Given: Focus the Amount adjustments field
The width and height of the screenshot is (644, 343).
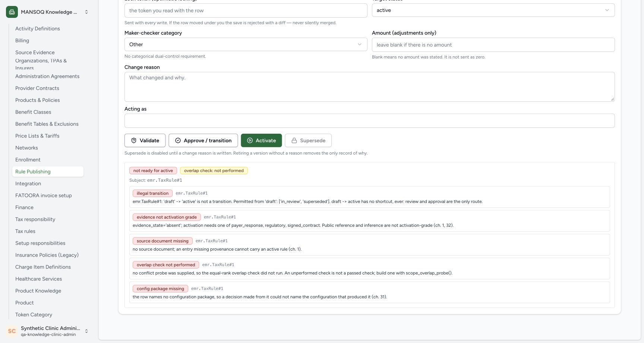Looking at the screenshot, I should [x=493, y=45].
